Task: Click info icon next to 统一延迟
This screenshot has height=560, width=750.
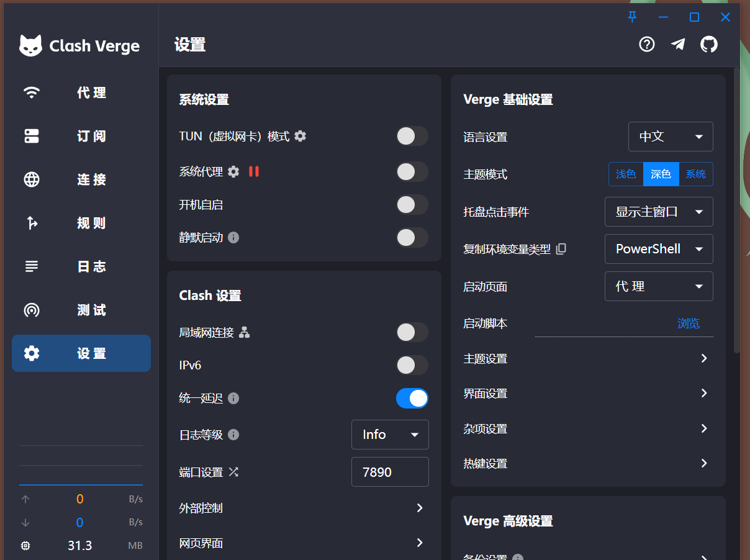Action: click(x=233, y=398)
